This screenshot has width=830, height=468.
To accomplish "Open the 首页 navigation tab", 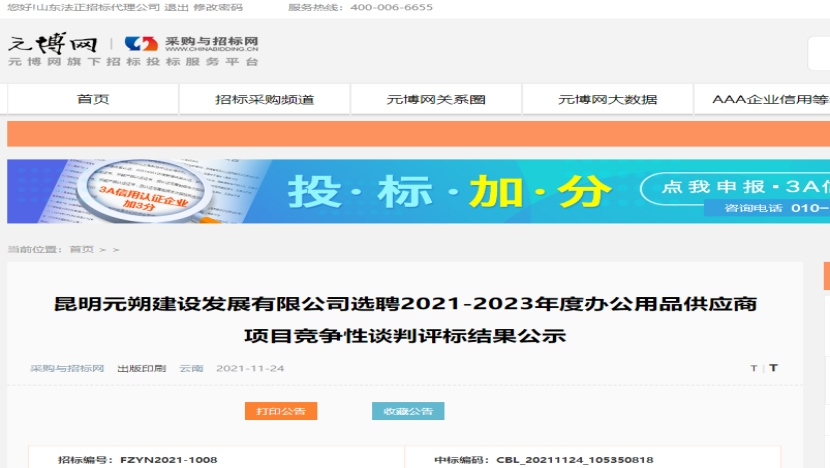I will coord(93,99).
